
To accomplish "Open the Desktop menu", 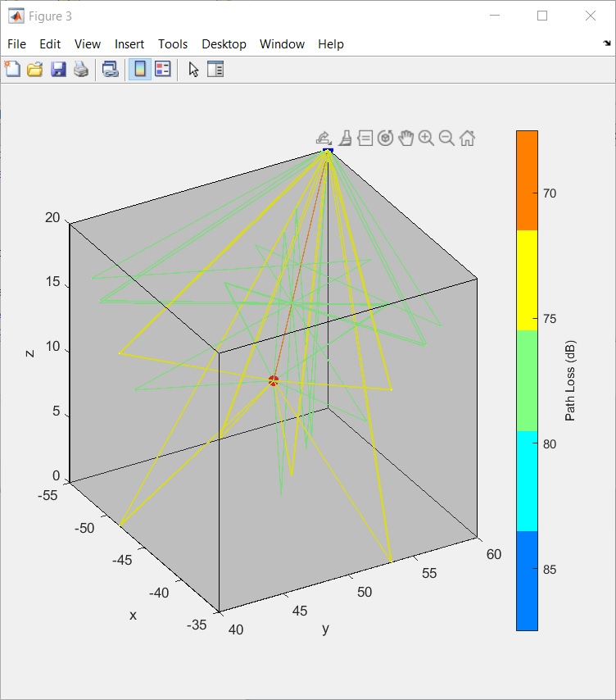I will (x=224, y=44).
